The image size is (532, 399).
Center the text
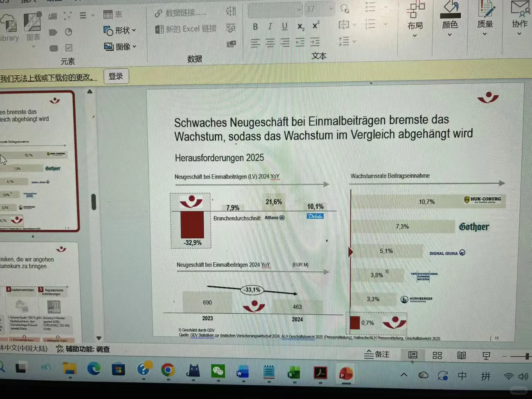[270, 43]
